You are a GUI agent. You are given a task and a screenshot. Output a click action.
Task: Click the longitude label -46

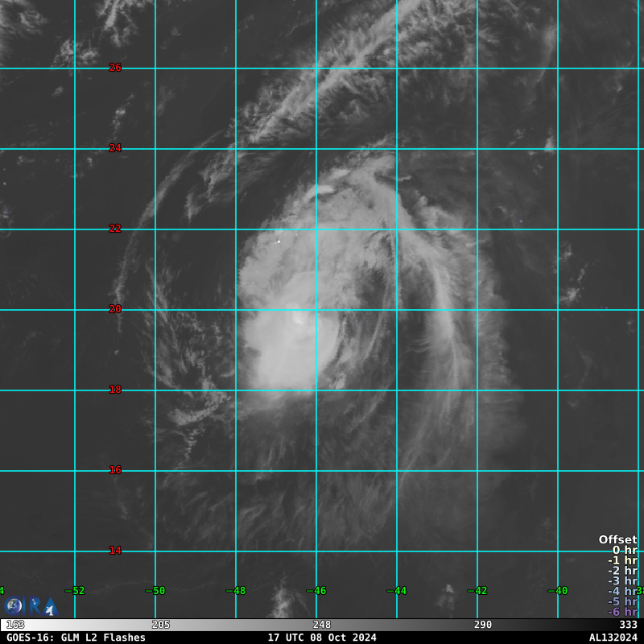pos(316,591)
